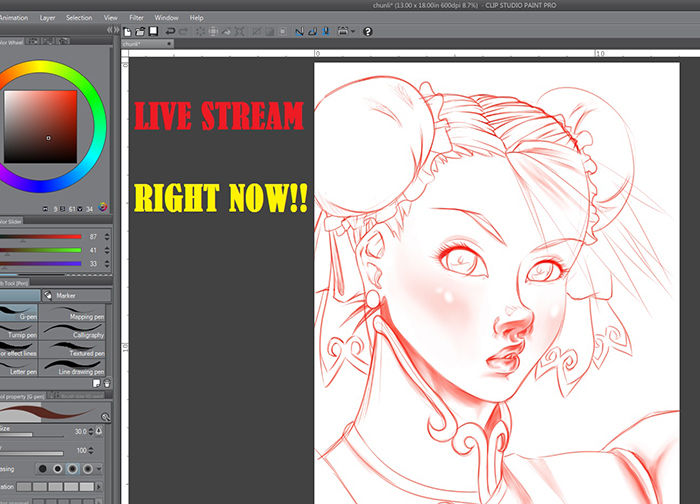Toggle Snap to Grid icon
The height and width of the screenshot is (504, 700).
click(x=326, y=32)
